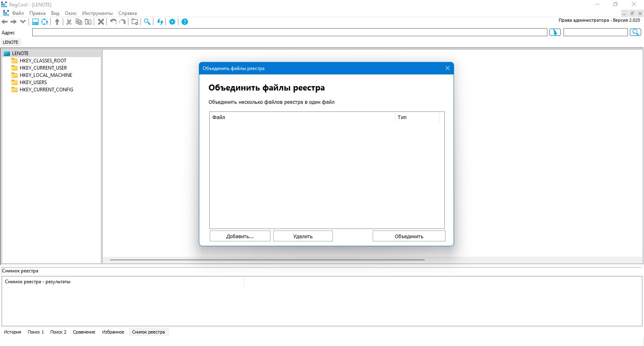This screenshot has width=644, height=346.
Task: Click inside the Адрес input field
Action: coord(289,33)
